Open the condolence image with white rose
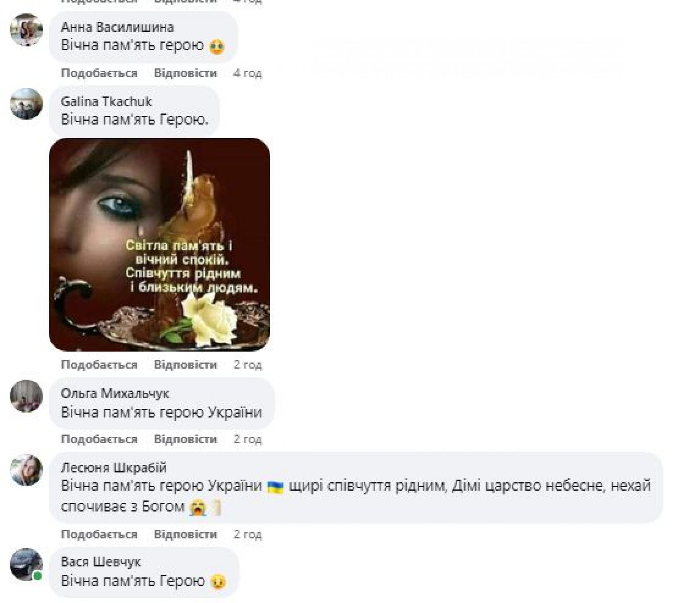 coord(159,244)
